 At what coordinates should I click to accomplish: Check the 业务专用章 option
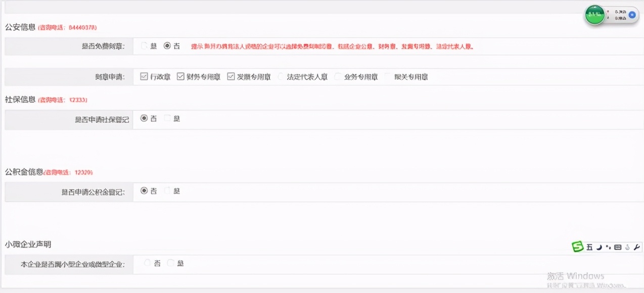coord(338,77)
